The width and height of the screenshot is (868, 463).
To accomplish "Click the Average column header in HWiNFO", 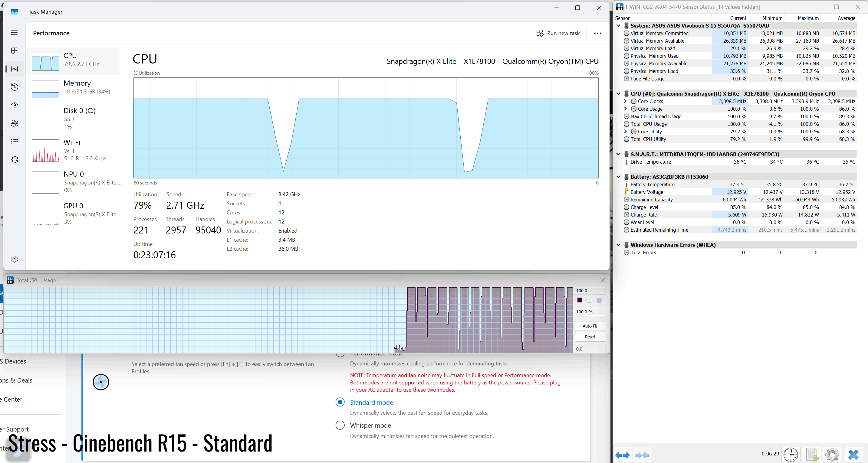I will (x=839, y=18).
